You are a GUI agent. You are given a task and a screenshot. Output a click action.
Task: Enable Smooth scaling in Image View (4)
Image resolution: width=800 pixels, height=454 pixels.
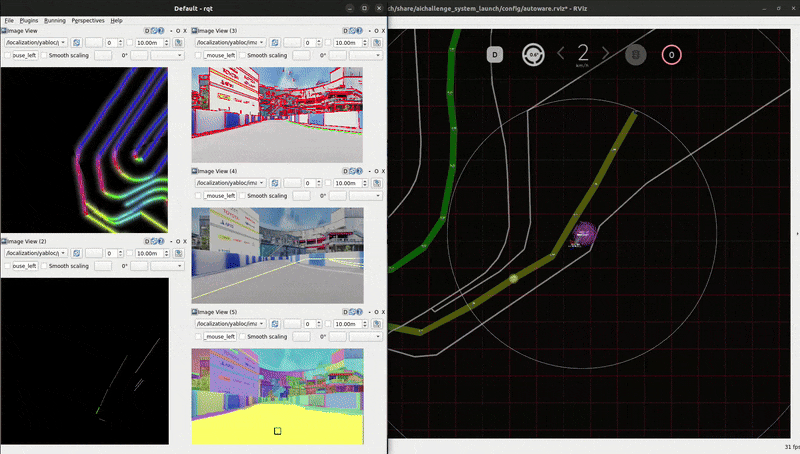242,195
